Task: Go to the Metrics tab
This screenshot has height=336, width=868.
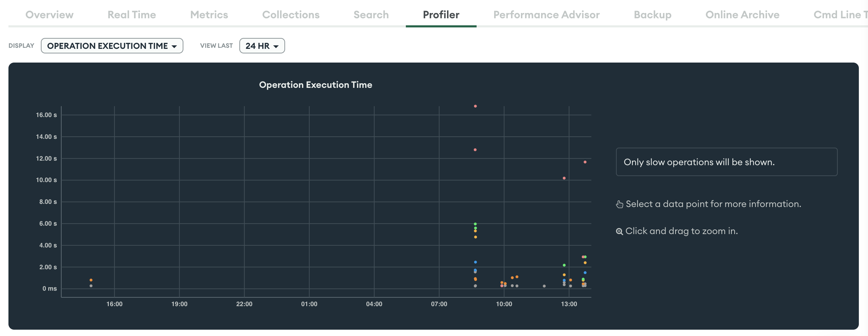Action: click(209, 15)
